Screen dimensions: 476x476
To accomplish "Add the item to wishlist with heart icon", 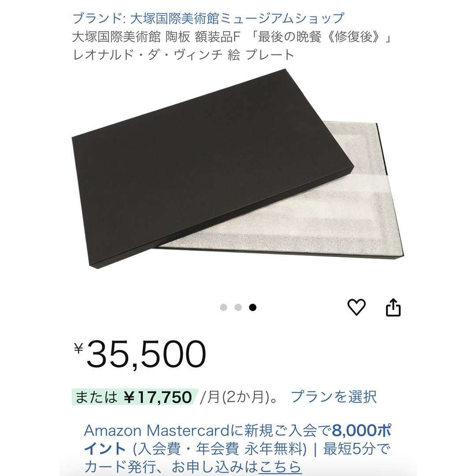I will 357,307.
